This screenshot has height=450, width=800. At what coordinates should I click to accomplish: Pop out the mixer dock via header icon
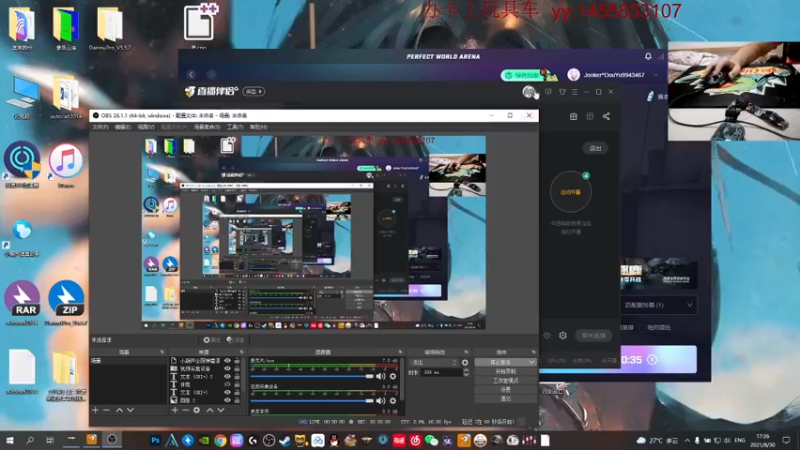coord(400,352)
